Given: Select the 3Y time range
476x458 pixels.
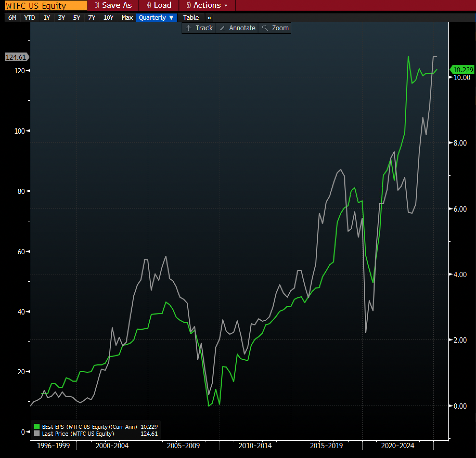Looking at the screenshot, I should click(x=61, y=18).
